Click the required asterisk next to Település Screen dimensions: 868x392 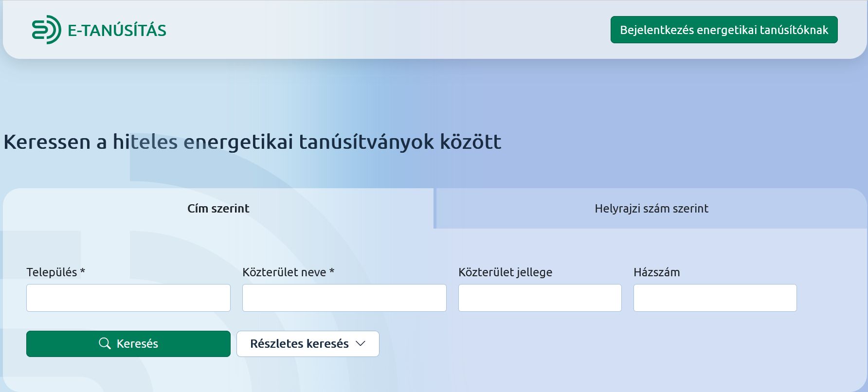coord(83,271)
